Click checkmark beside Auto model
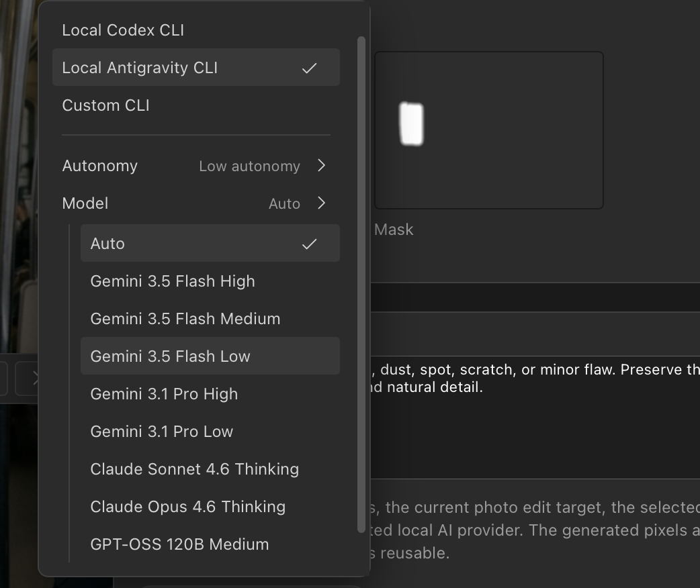The height and width of the screenshot is (588, 700). tap(310, 244)
